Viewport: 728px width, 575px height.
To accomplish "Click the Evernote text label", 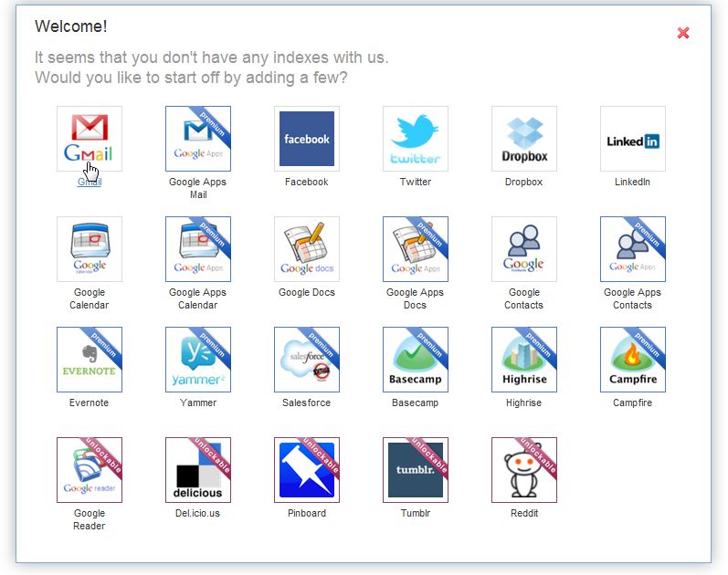I will [90, 402].
